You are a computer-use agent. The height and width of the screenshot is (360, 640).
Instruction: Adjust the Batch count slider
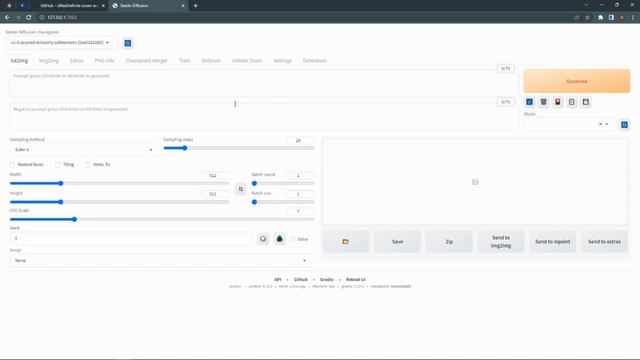pyautogui.click(x=283, y=183)
